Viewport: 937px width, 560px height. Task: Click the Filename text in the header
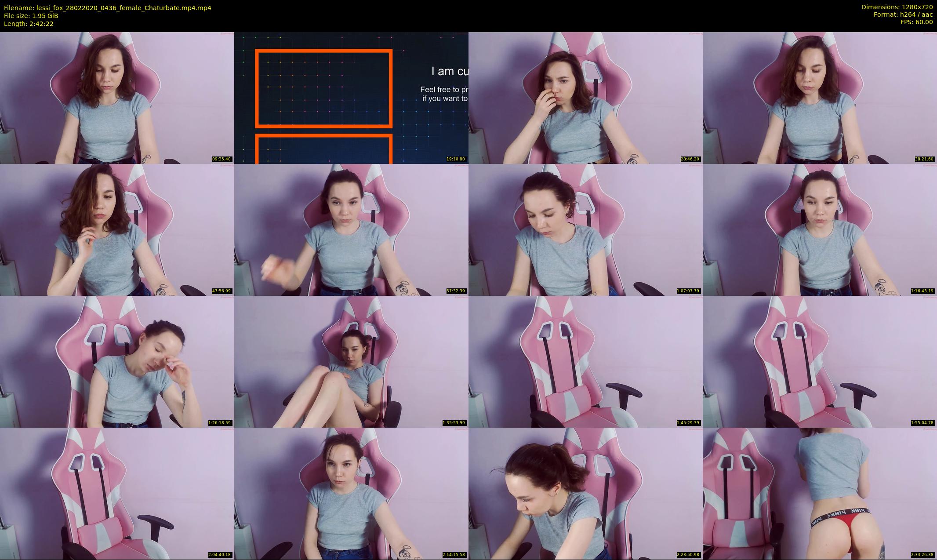point(107,8)
